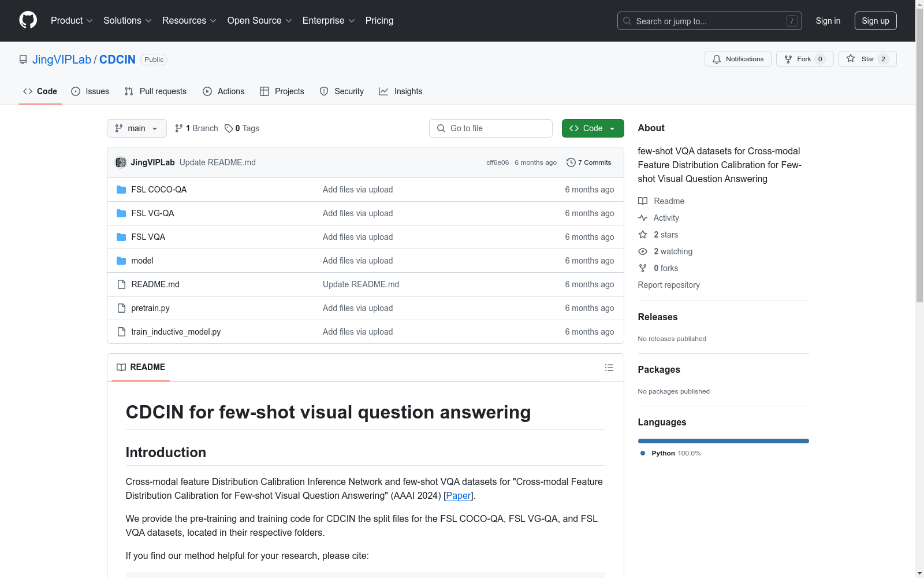Screen dimensions: 924x578
Task: Click the Releases heading link
Action: (x=658, y=317)
